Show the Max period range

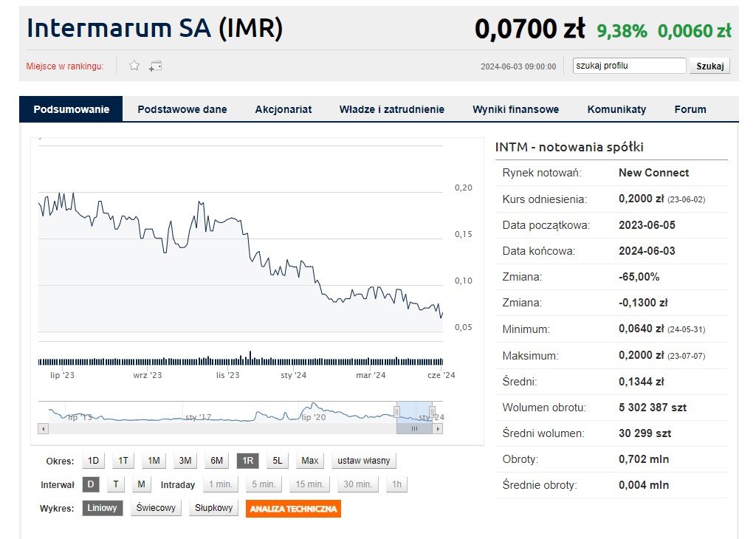[310, 461]
